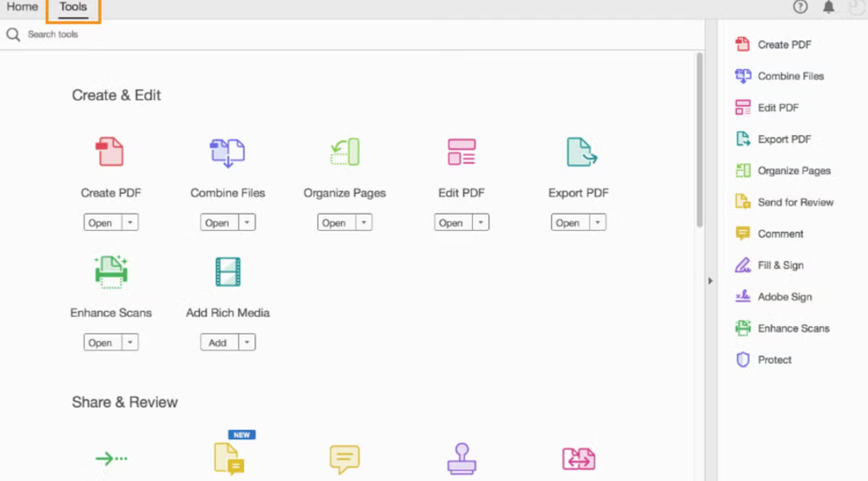
Task: Click the yellow comment bubble icon under Share & Review
Action: pyautogui.click(x=345, y=459)
